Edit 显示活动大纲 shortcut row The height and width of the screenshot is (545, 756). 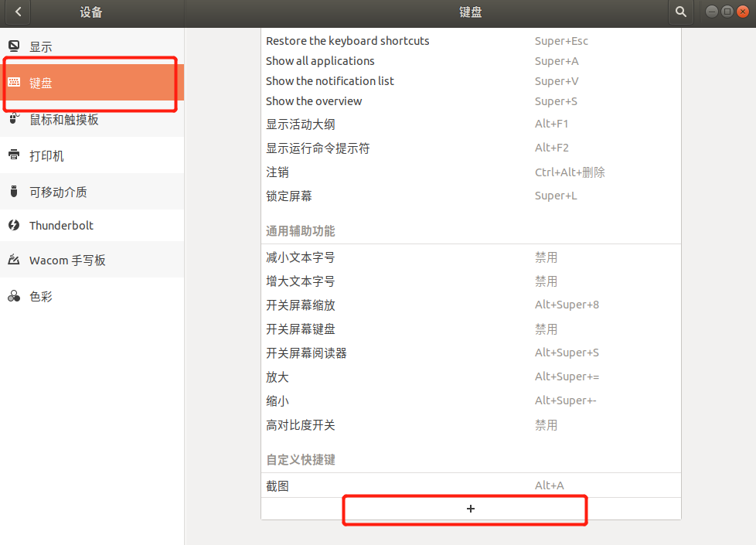471,124
